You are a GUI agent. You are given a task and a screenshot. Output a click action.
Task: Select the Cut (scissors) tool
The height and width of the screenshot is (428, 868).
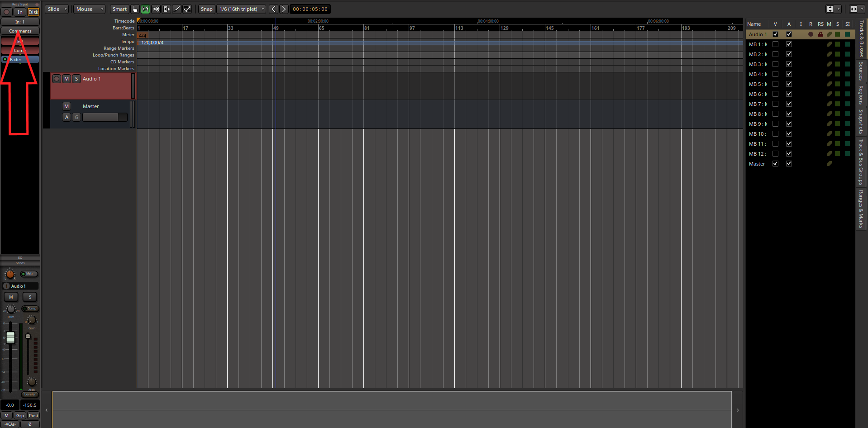click(x=156, y=9)
